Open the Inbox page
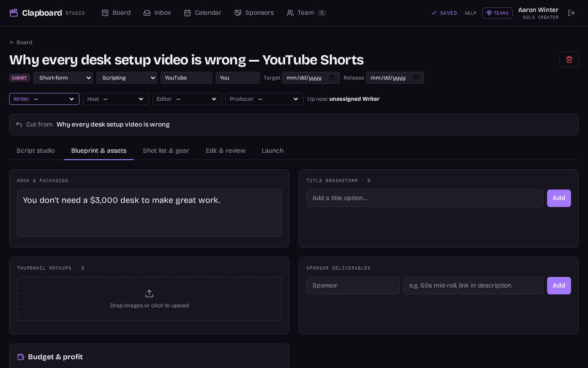This screenshot has height=368, width=588. tap(157, 13)
